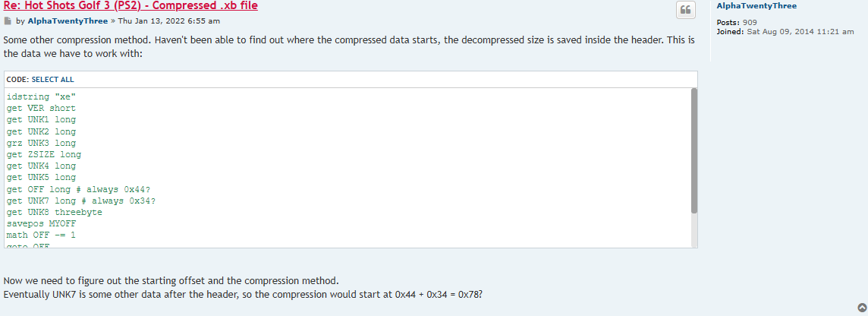Click the 'get OFF long # always 0x44?' line
Image resolution: width=868 pixels, height=316 pixels.
[x=83, y=189]
